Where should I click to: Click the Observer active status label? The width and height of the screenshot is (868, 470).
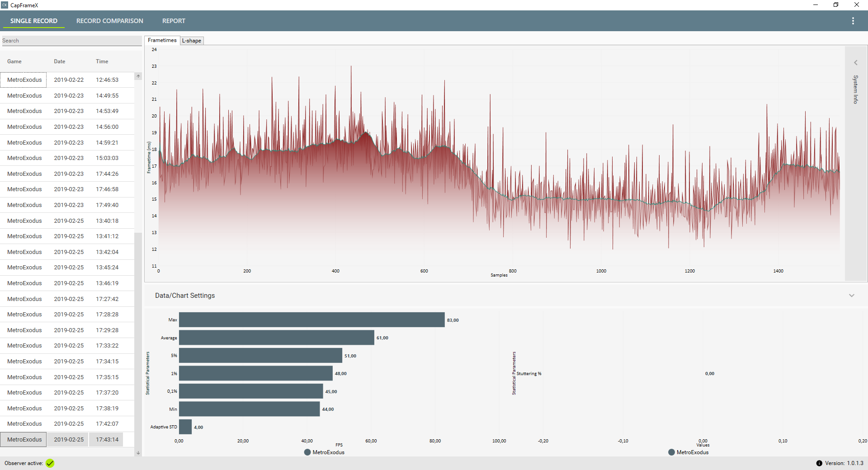click(x=24, y=463)
